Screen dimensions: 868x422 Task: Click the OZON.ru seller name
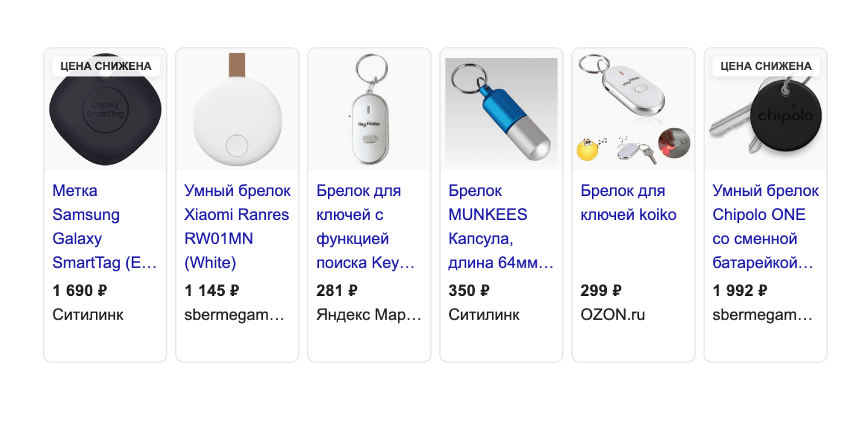coord(612,315)
